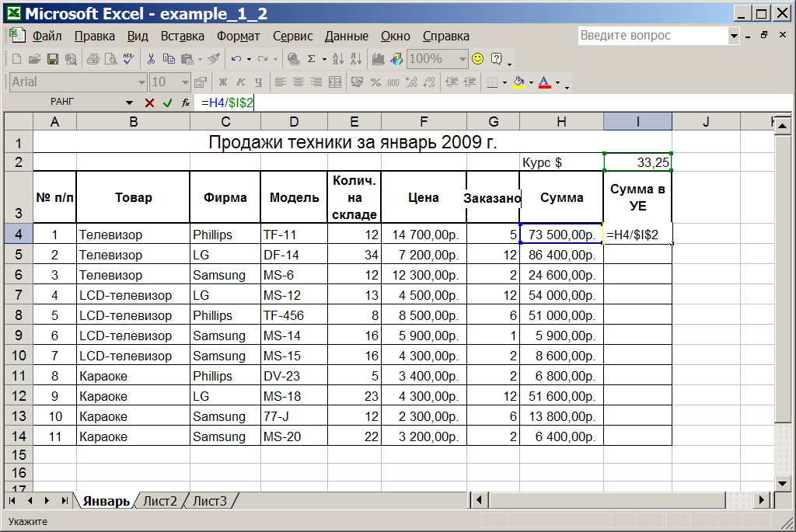Apply yellow fill color bucket
The width and height of the screenshot is (796, 532).
(518, 82)
